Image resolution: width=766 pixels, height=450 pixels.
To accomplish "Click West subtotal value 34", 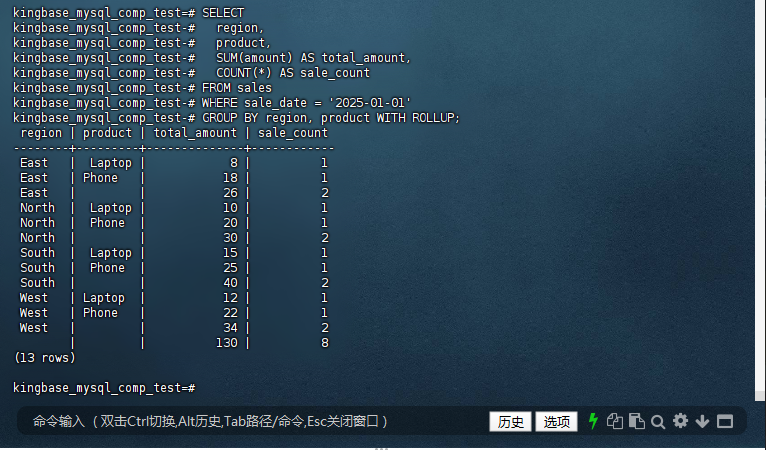I will (x=230, y=327).
